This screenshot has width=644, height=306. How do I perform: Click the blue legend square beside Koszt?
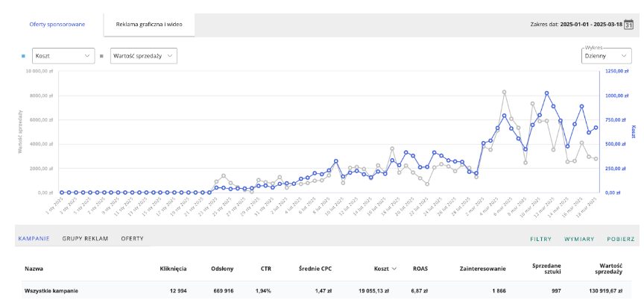23,55
